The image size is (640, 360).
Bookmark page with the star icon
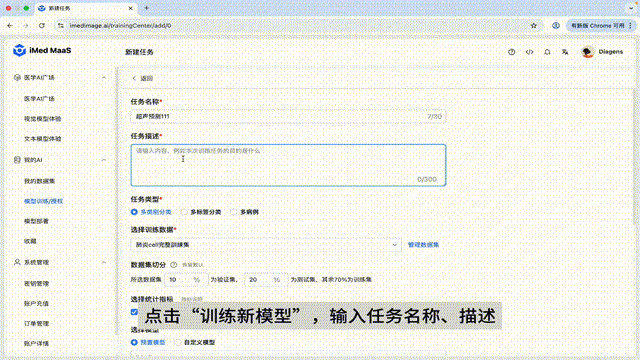[533, 25]
